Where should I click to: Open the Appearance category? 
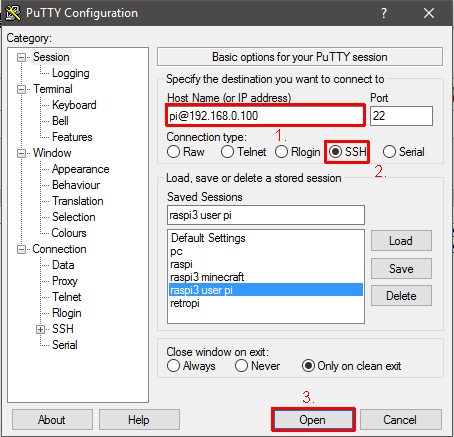point(80,169)
